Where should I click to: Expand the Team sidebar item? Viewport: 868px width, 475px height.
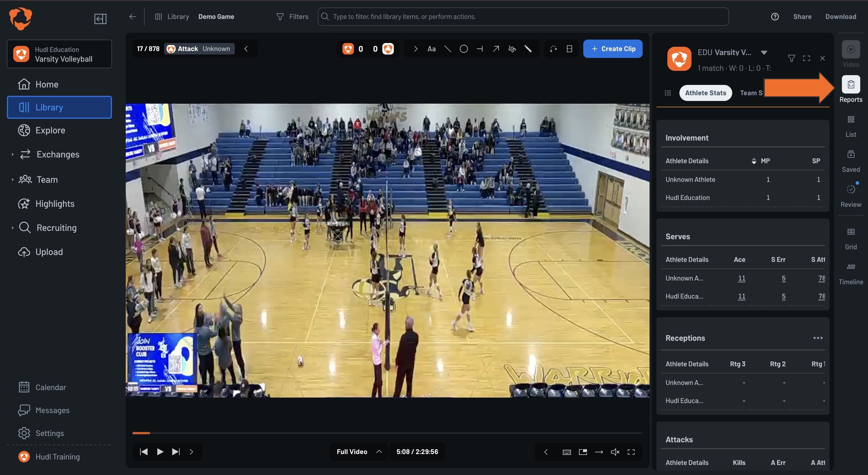12,180
